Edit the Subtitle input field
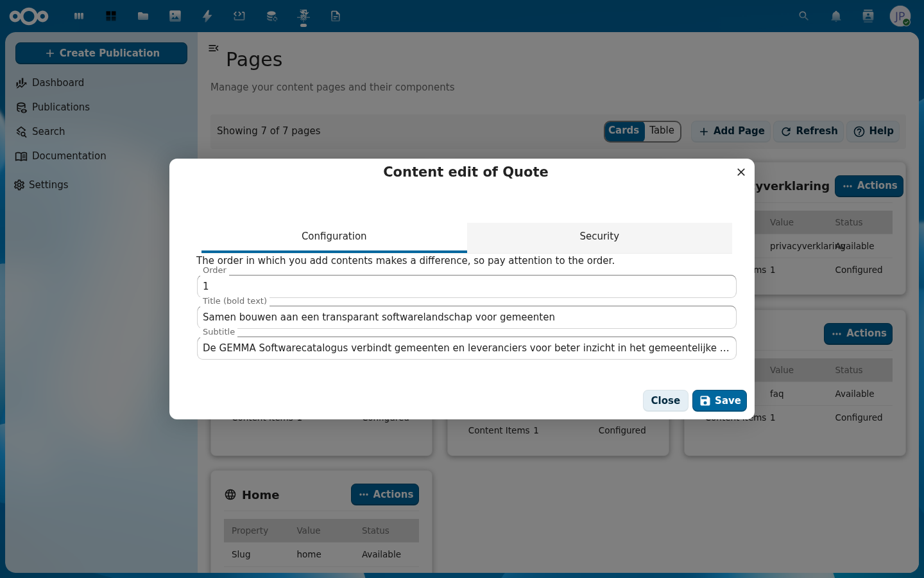 coord(466,348)
